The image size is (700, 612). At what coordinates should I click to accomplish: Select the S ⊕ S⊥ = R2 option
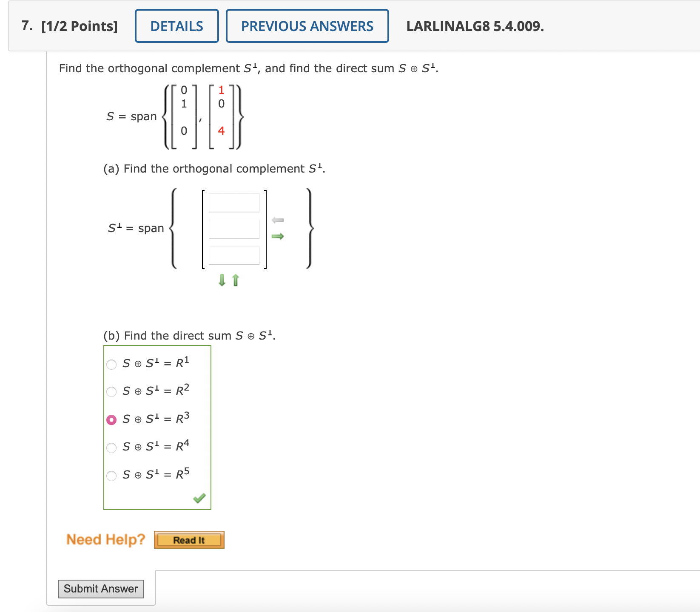tap(112, 392)
